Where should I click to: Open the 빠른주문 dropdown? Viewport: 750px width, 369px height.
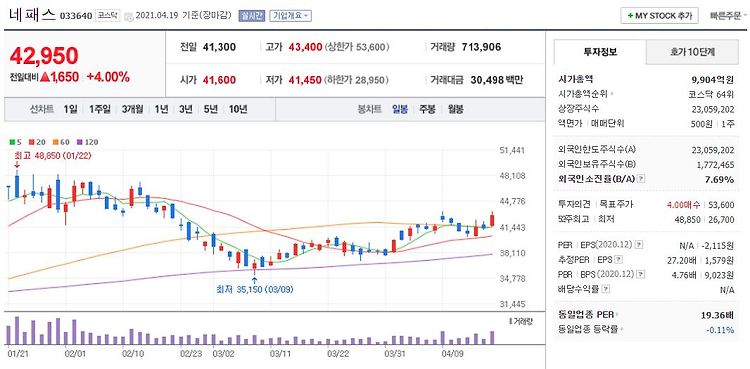tap(728, 16)
